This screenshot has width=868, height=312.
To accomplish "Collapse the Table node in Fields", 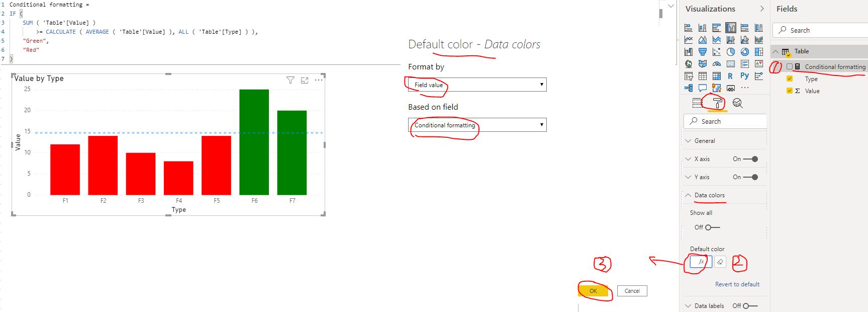I will click(x=776, y=51).
